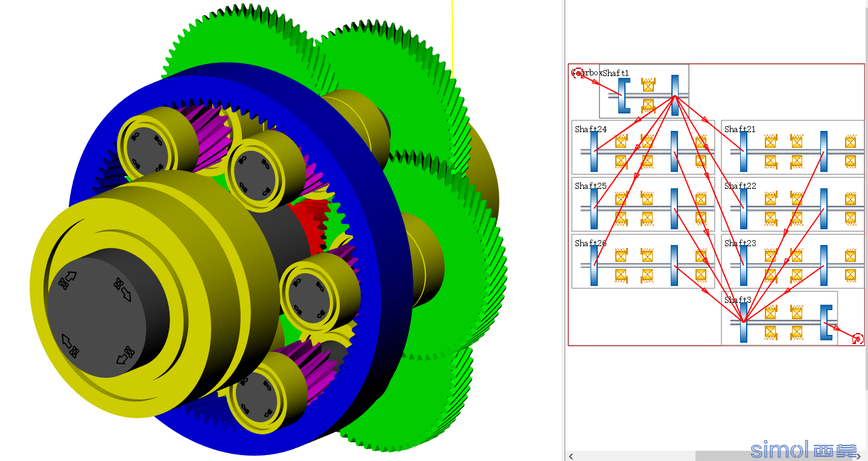This screenshot has width=868, height=461.
Task: Select the gear on Shaft3
Action: (744, 323)
